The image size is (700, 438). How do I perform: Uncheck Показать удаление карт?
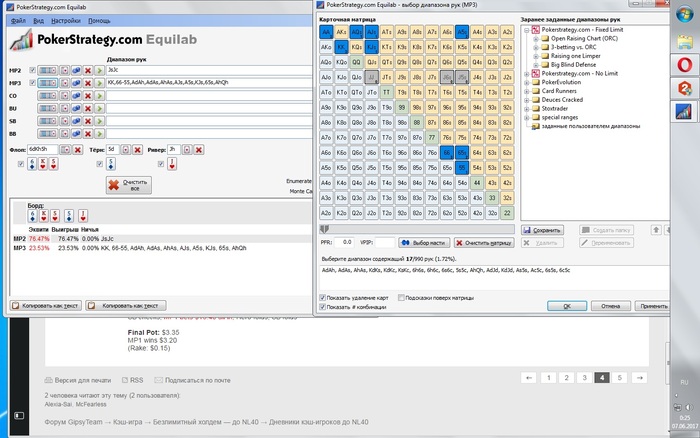pyautogui.click(x=322, y=298)
